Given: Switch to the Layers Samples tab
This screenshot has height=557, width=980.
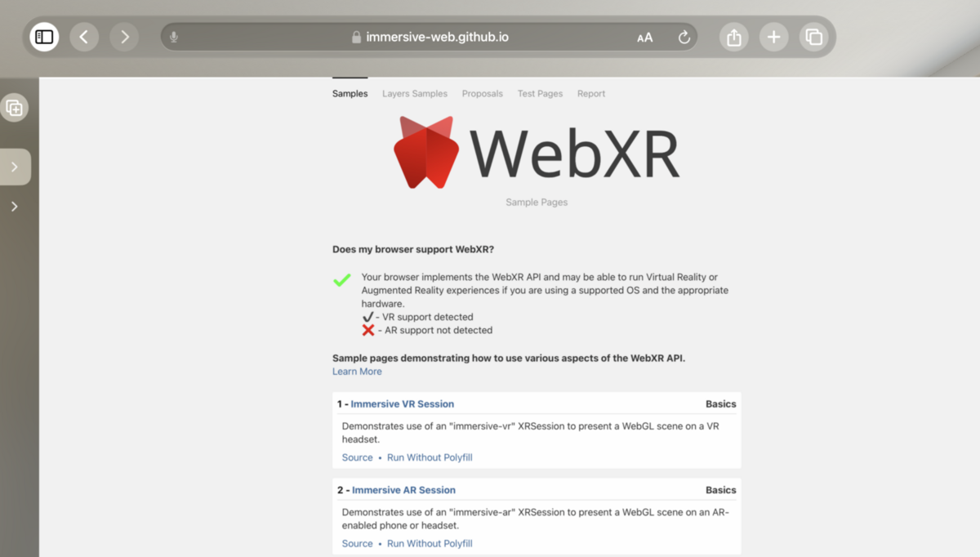Looking at the screenshot, I should click(x=415, y=93).
